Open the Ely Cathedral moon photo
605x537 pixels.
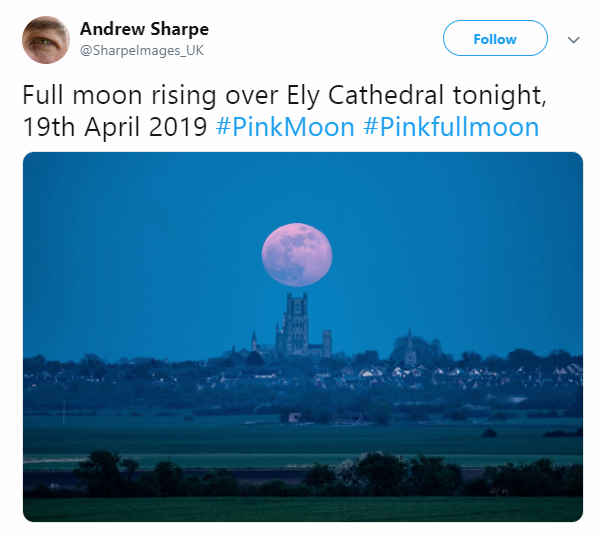303,337
